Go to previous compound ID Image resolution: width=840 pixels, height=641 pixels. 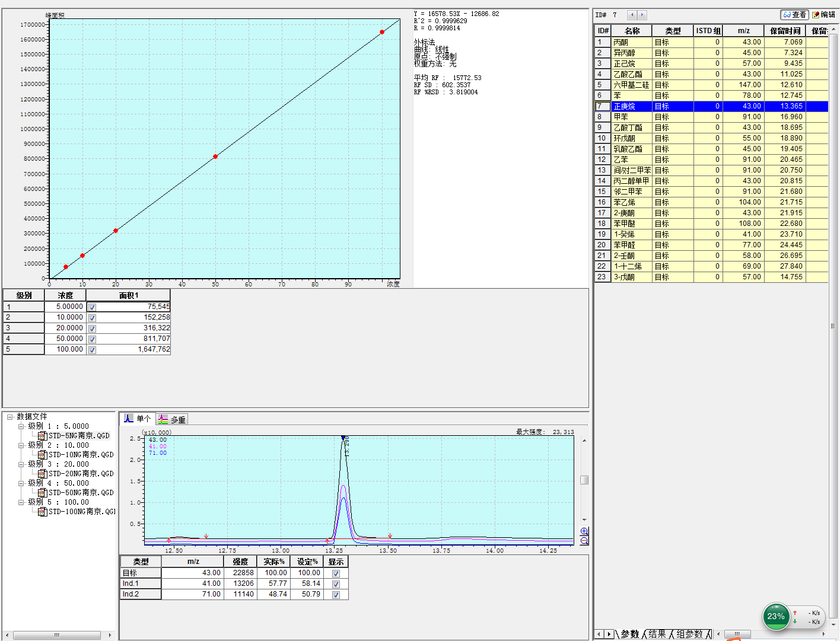point(632,15)
